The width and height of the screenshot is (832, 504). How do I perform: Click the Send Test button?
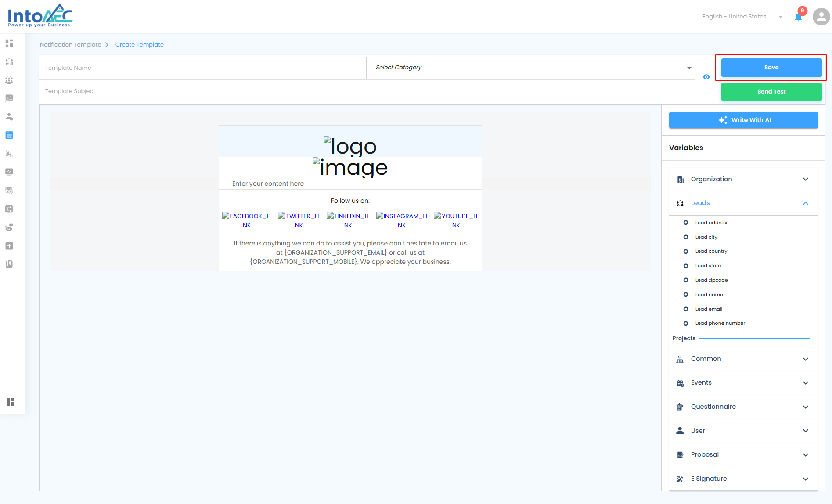click(771, 92)
